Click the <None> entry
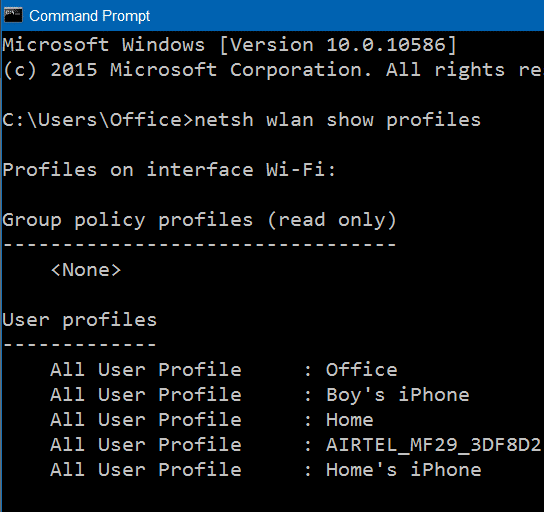This screenshot has height=512, width=544. tap(86, 270)
